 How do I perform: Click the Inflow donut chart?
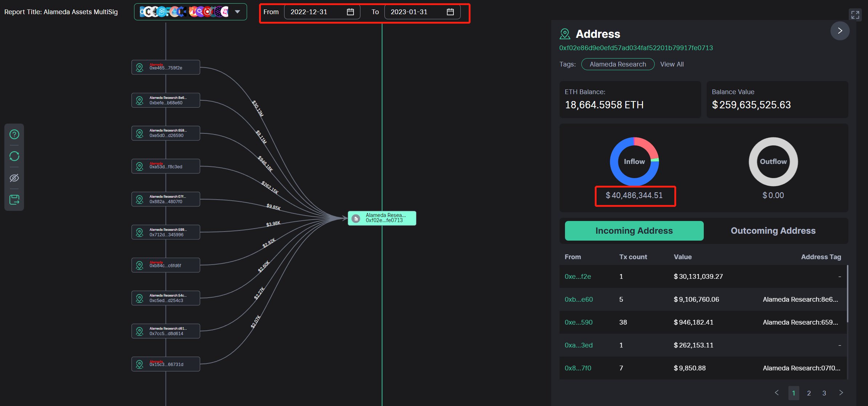pyautogui.click(x=634, y=162)
